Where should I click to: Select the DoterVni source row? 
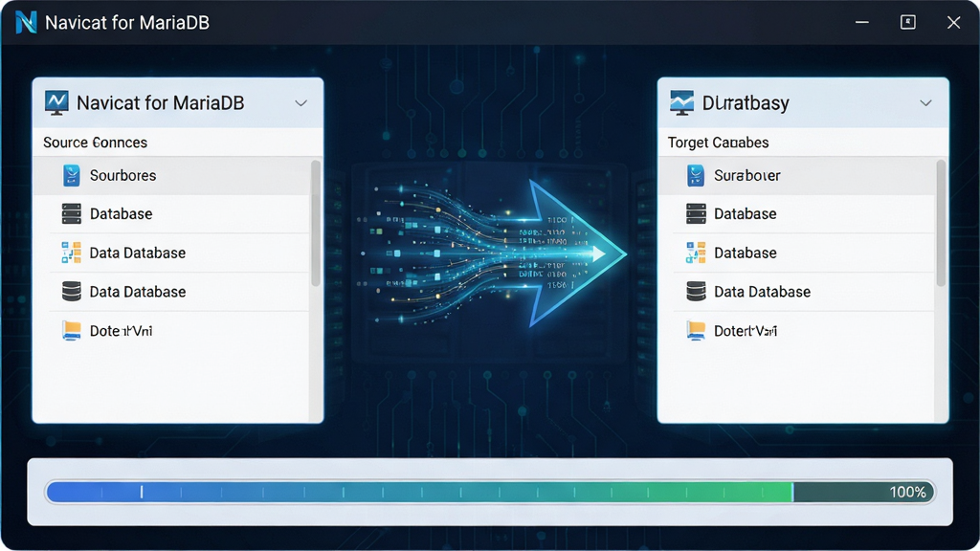click(x=171, y=330)
